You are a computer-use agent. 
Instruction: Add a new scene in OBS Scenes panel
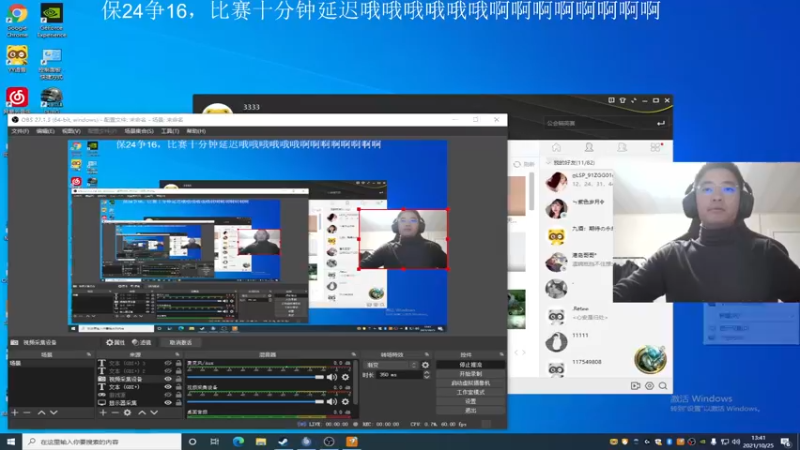pyautogui.click(x=15, y=412)
